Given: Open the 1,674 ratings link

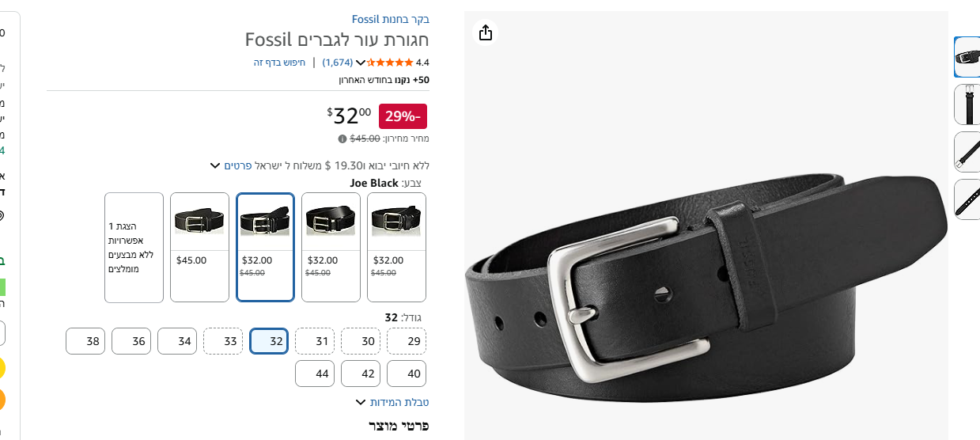Looking at the screenshot, I should pyautogui.click(x=338, y=63).
